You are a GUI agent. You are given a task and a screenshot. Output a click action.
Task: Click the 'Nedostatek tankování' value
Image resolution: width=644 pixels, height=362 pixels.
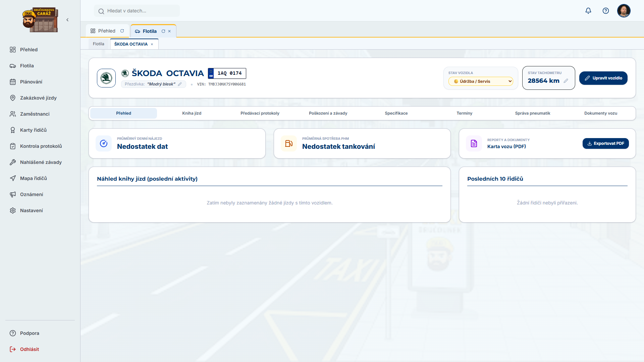point(338,146)
